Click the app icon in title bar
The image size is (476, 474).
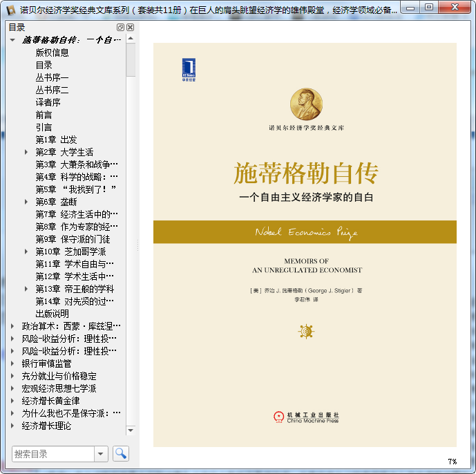tap(11, 10)
